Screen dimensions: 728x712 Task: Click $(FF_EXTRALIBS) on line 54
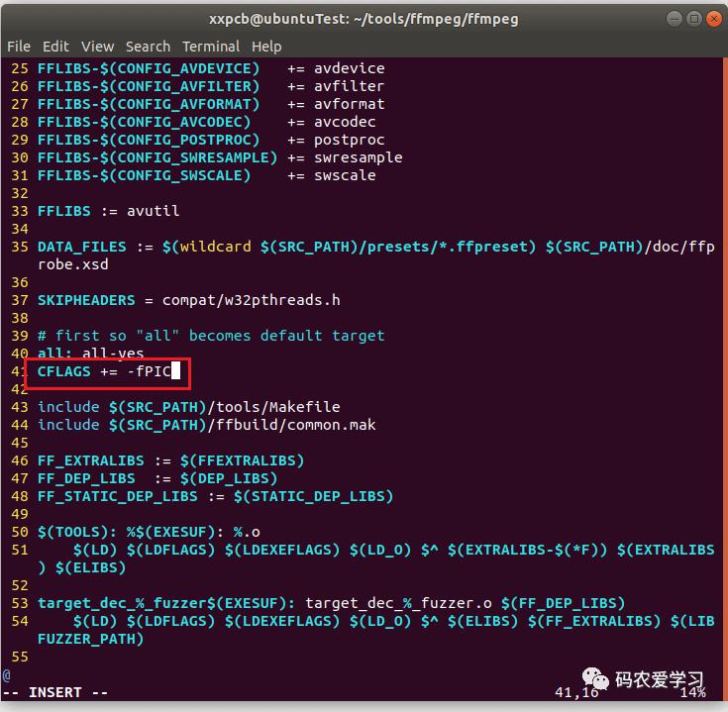[x=594, y=621]
